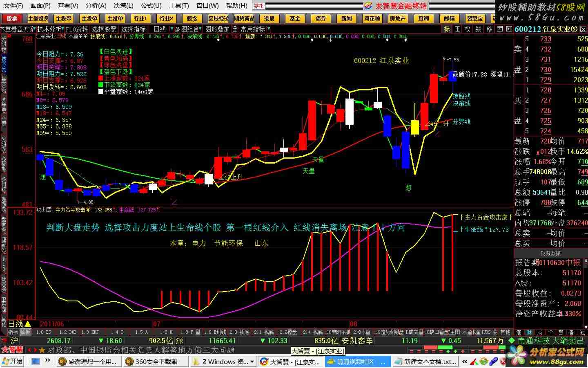Click the 股票 toolbar button
The height and width of the screenshot is (368, 588).
(x=12, y=18)
